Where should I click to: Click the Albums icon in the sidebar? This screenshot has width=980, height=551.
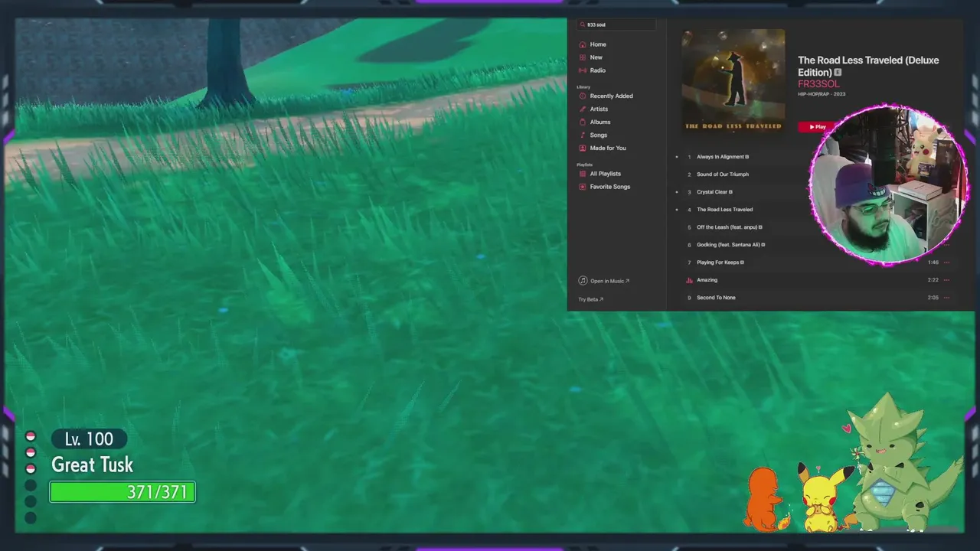(583, 122)
